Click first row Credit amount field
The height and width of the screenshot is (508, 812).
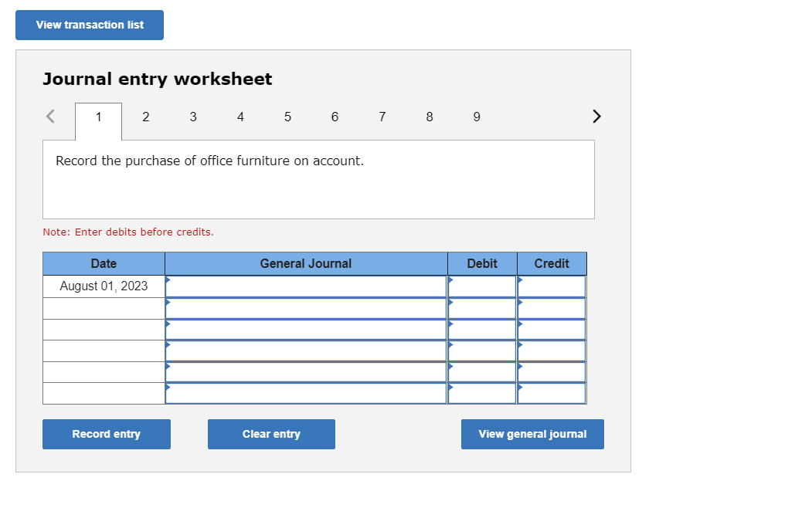click(552, 286)
